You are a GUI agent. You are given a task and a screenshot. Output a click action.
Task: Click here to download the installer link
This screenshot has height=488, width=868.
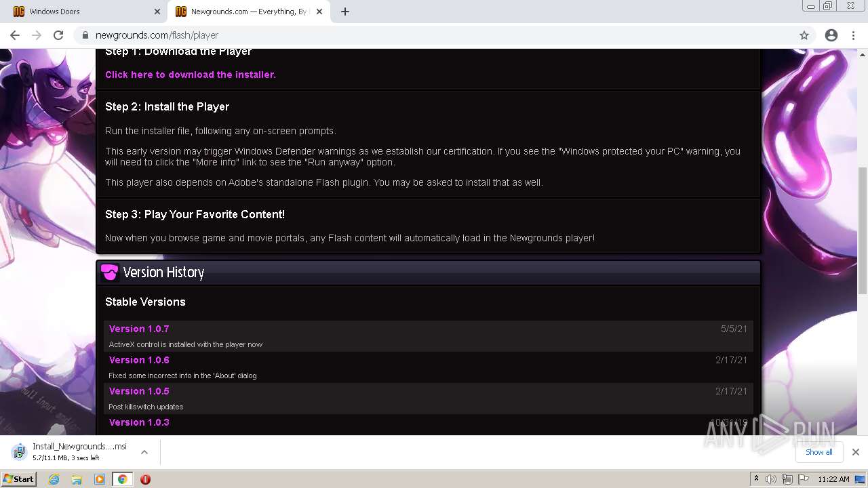pyautogui.click(x=191, y=75)
